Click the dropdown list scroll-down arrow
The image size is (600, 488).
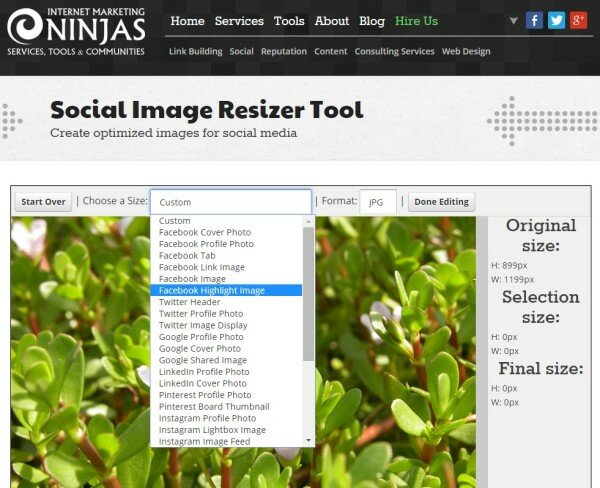[308, 441]
